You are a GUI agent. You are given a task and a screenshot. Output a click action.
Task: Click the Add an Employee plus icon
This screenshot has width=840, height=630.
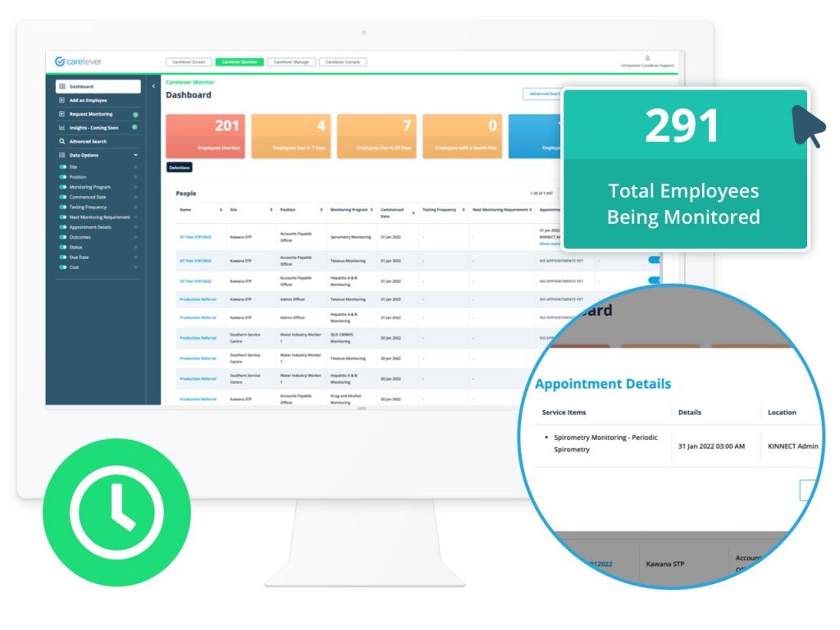tap(61, 100)
